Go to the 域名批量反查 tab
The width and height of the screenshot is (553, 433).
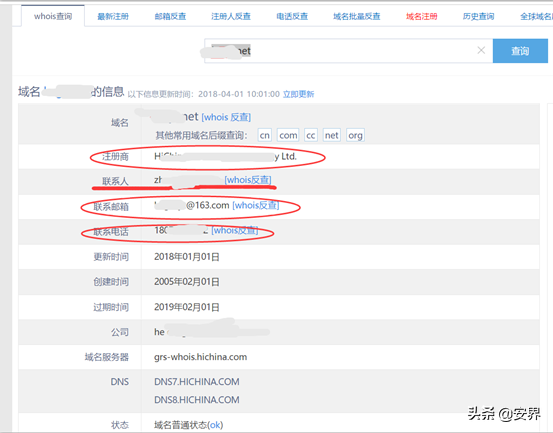click(357, 16)
